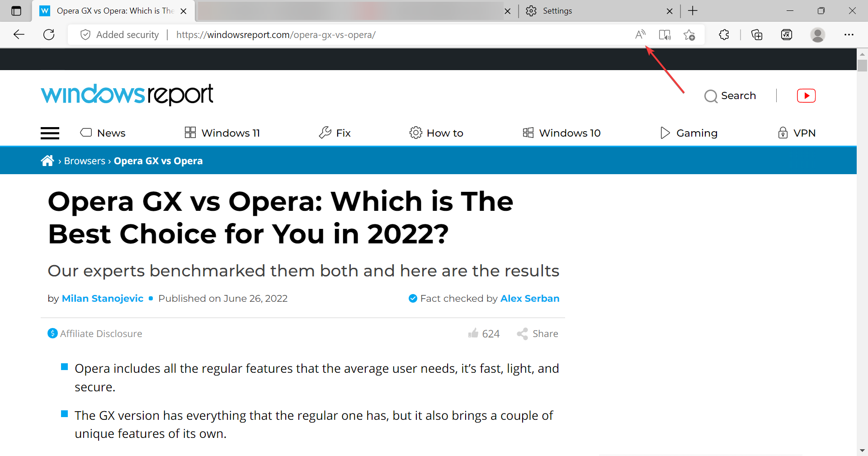Share the article
The height and width of the screenshot is (456, 868).
(538, 334)
